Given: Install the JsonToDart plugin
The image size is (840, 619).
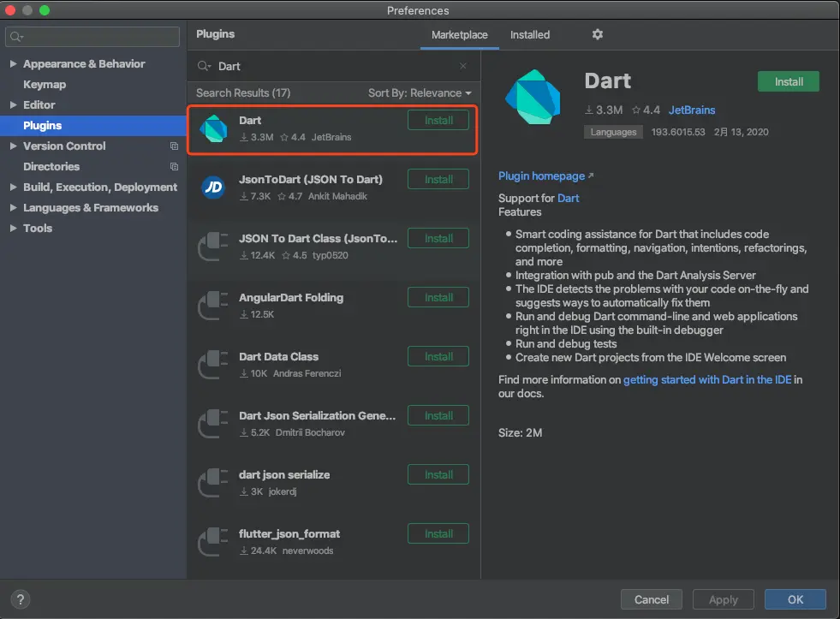Looking at the screenshot, I should click(438, 179).
